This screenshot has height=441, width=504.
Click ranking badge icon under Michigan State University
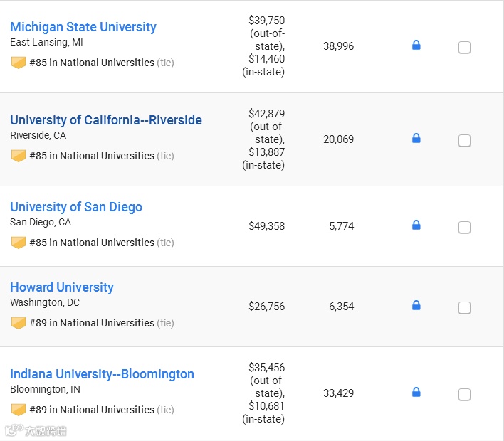pyautogui.click(x=19, y=63)
